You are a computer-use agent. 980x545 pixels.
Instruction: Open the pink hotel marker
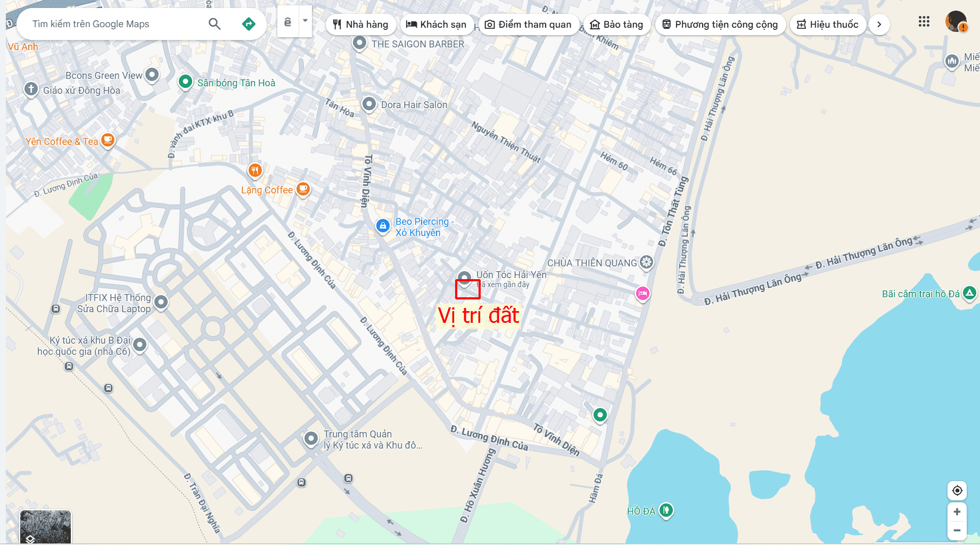point(643,294)
